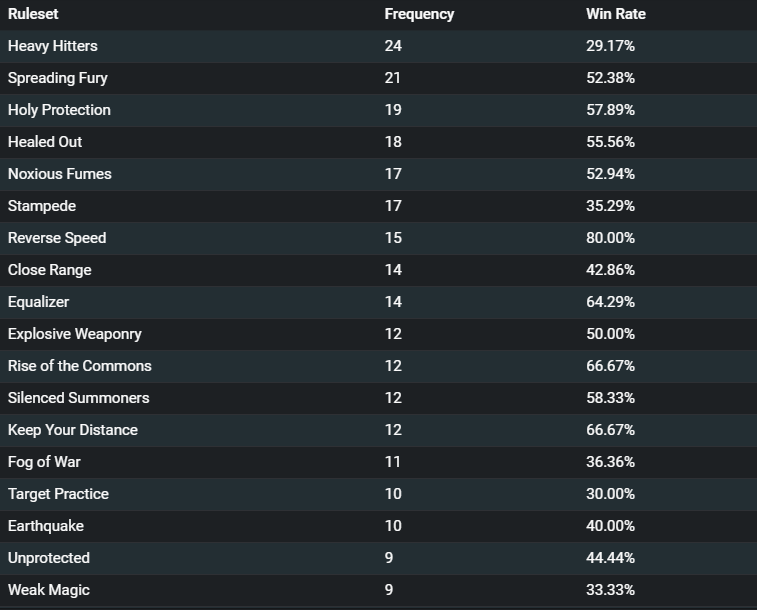Sort by the Ruleset column header
The height and width of the screenshot is (610, 757).
click(33, 14)
